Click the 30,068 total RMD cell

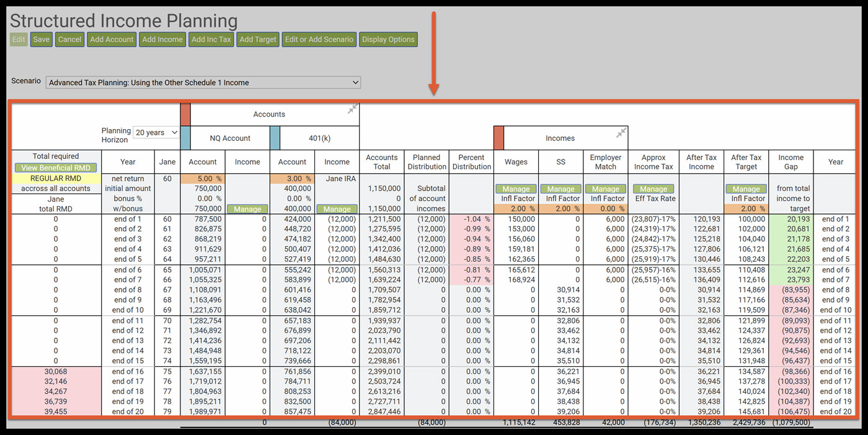pyautogui.click(x=56, y=371)
